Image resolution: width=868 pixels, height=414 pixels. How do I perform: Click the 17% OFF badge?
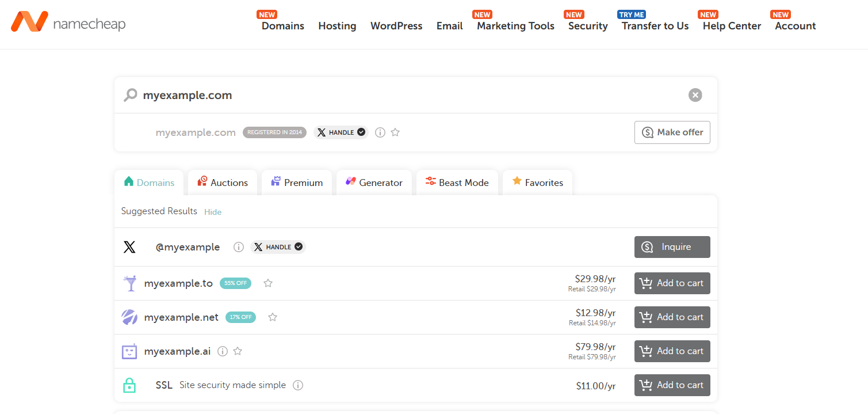(x=240, y=317)
